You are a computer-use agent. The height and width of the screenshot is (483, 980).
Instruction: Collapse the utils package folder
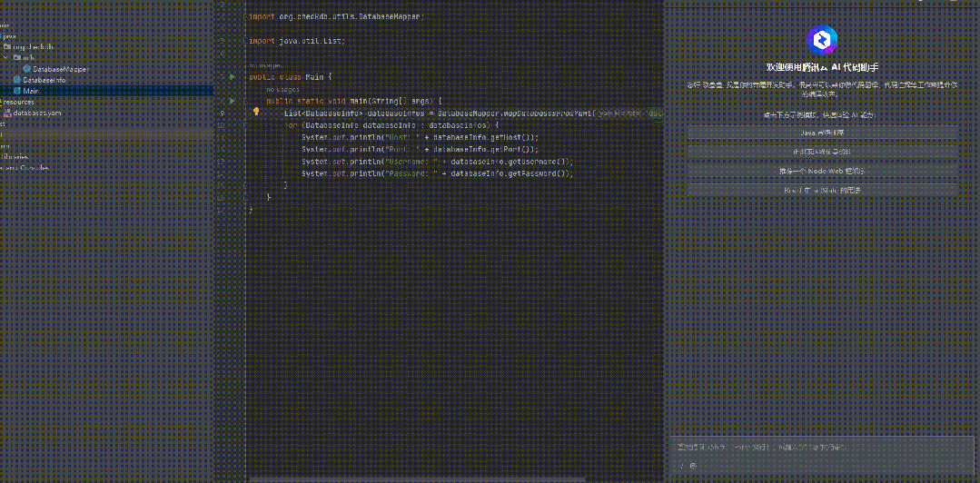(x=5, y=57)
